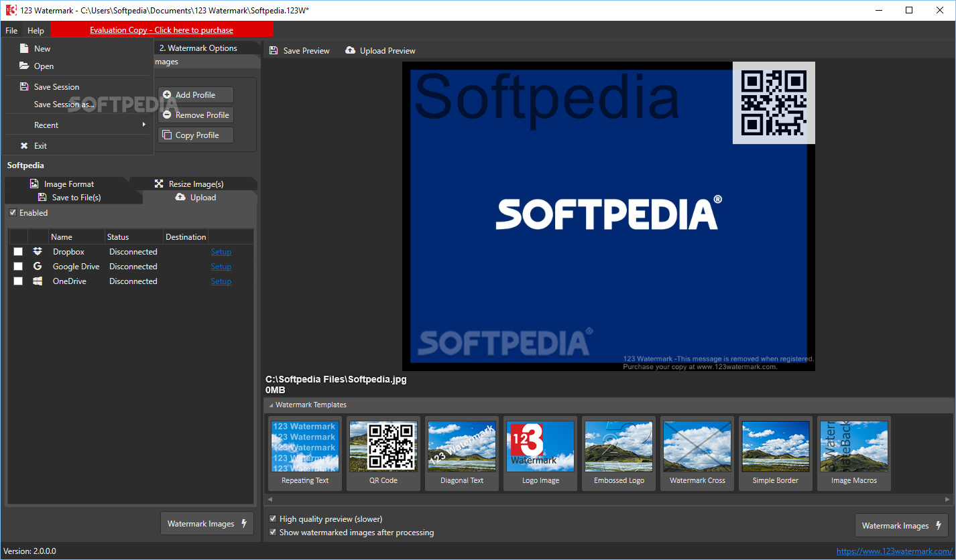956x560 pixels.
Task: Click Setup link for OneDrive
Action: coord(221,281)
